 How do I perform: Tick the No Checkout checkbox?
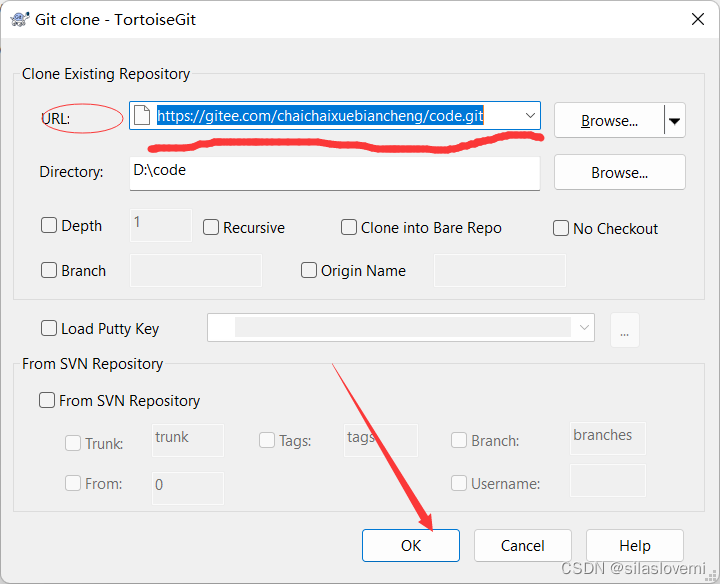(561, 228)
